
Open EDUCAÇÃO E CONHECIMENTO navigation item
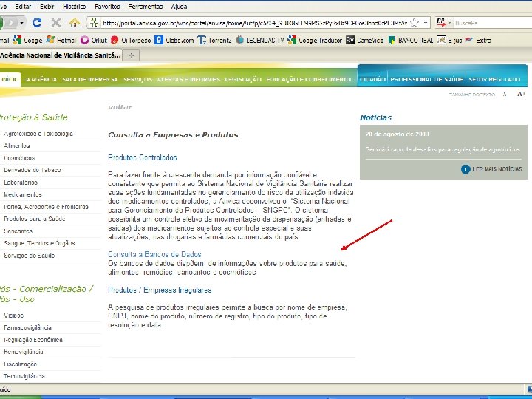(308, 79)
